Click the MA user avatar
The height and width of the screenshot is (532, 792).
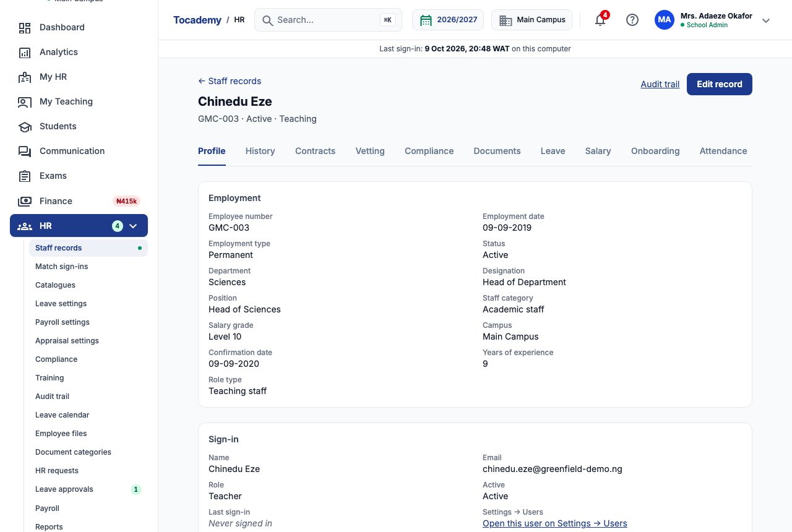pos(665,20)
